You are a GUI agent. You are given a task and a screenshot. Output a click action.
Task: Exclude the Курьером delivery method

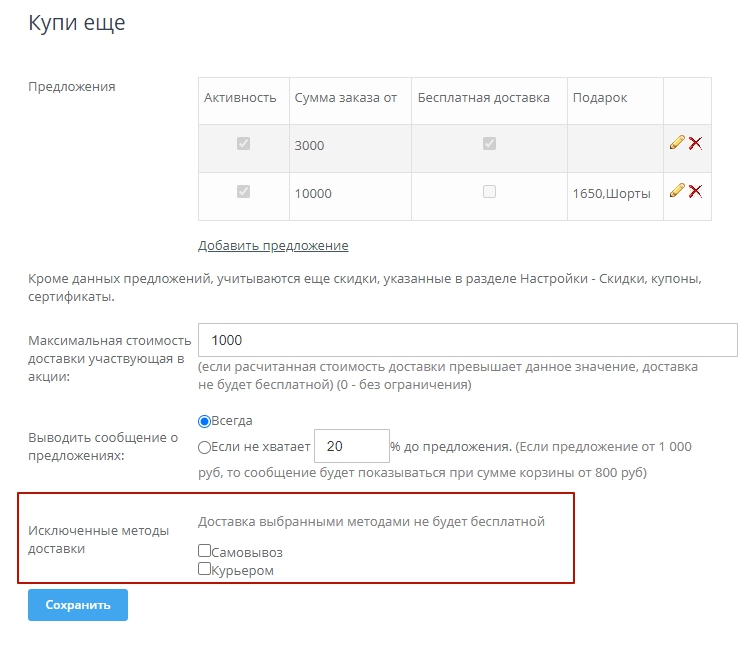[205, 569]
